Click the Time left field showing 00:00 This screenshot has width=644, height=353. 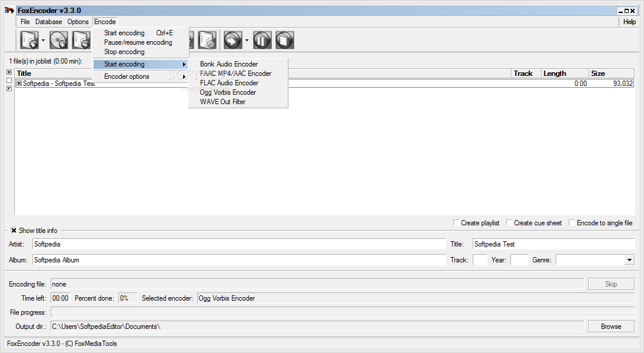[x=61, y=298]
